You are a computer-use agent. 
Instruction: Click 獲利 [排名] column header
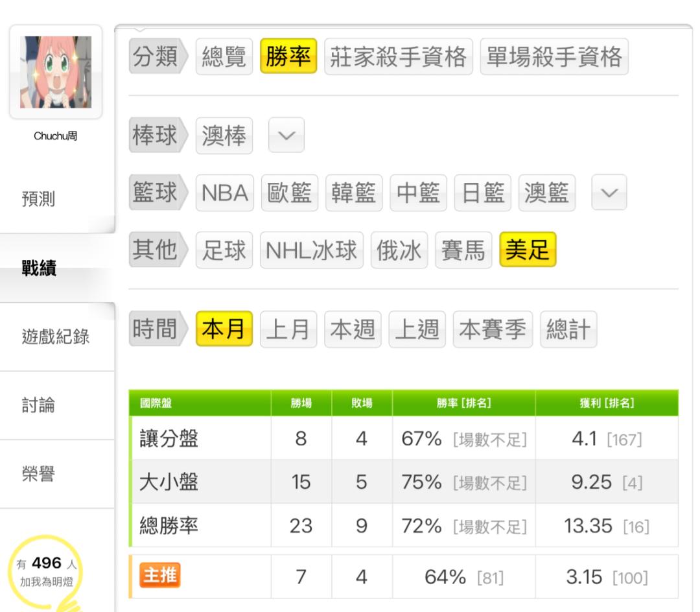(607, 403)
